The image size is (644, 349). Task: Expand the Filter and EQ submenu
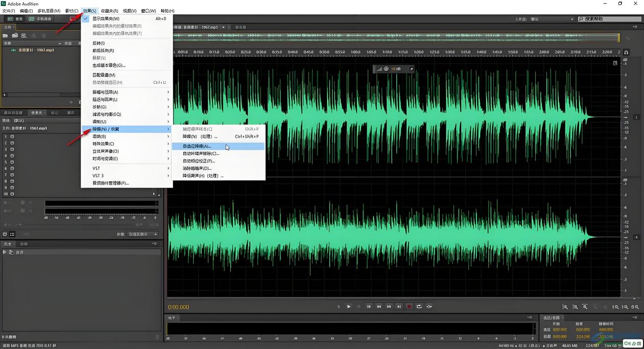pyautogui.click(x=127, y=114)
